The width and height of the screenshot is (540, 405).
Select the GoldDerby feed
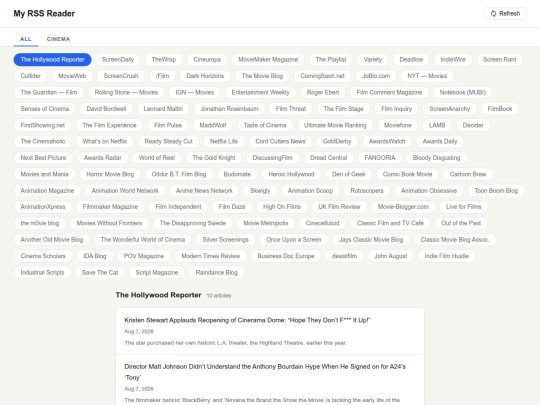pos(337,141)
